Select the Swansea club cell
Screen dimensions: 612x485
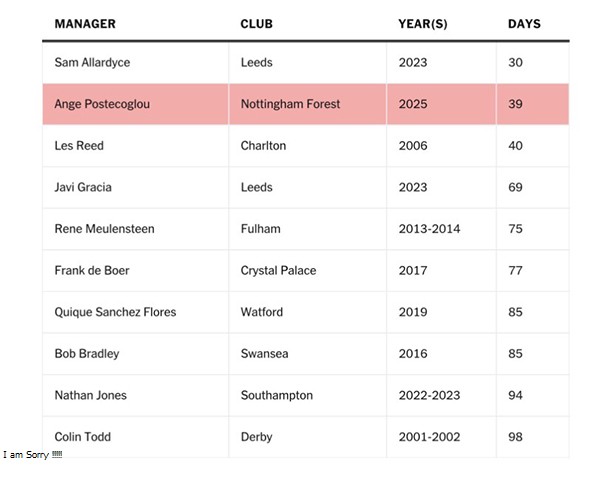click(x=264, y=354)
